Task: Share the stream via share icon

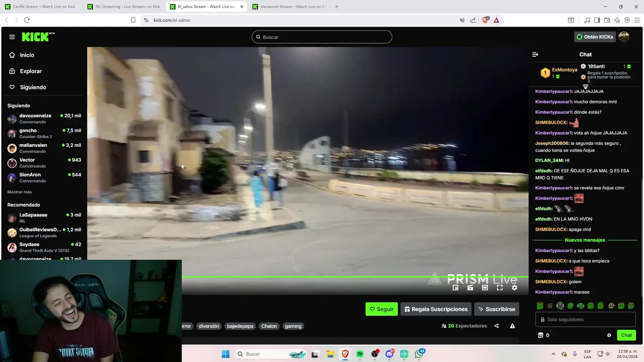Action: (x=497, y=326)
